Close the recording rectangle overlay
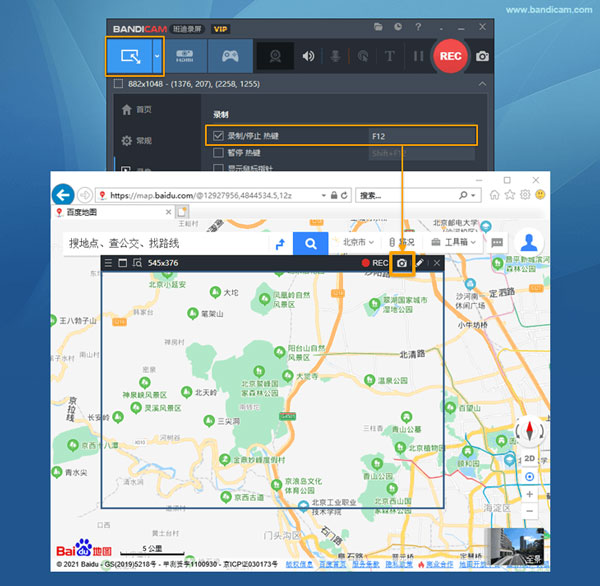 pos(437,263)
